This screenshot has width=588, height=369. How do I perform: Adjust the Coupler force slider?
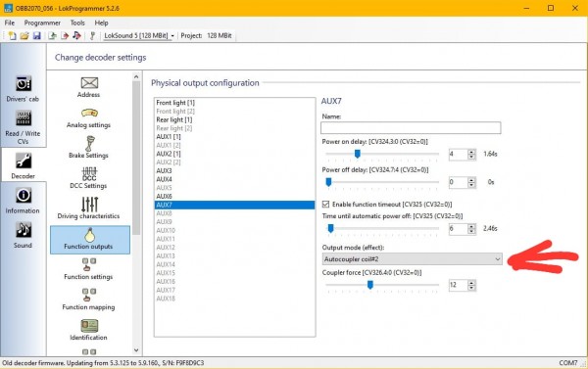click(370, 285)
